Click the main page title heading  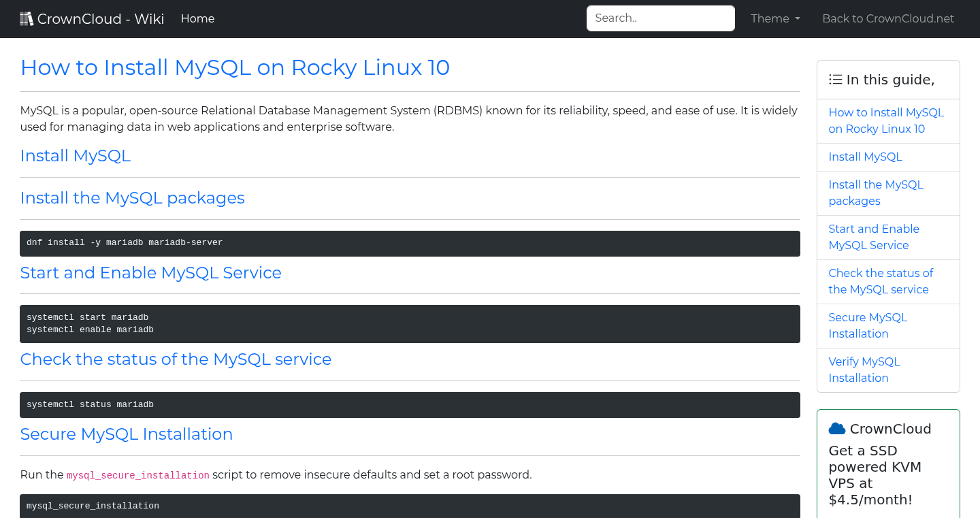235,67
